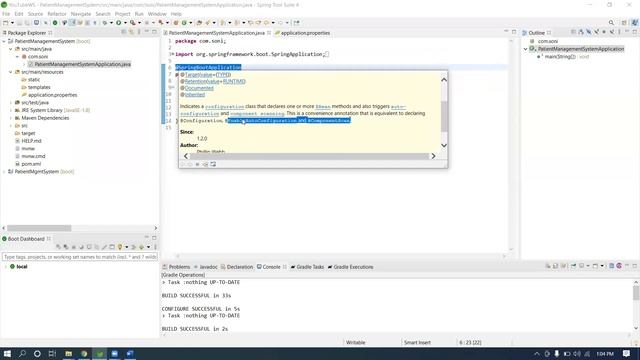Open the Open Perspective icon at top right
Viewport: 640px width, 360px height.
click(x=624, y=23)
